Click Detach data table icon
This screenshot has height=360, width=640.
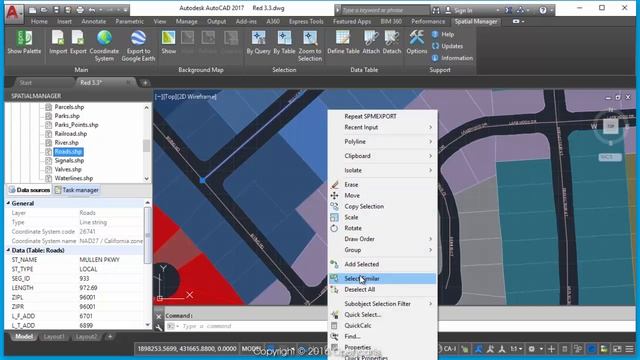(391, 42)
